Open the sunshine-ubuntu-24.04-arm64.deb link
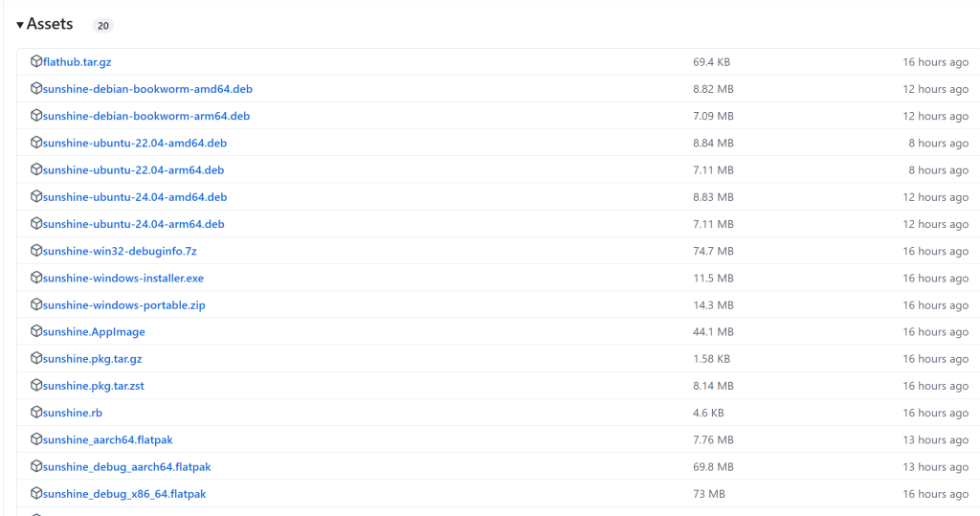 point(133,224)
